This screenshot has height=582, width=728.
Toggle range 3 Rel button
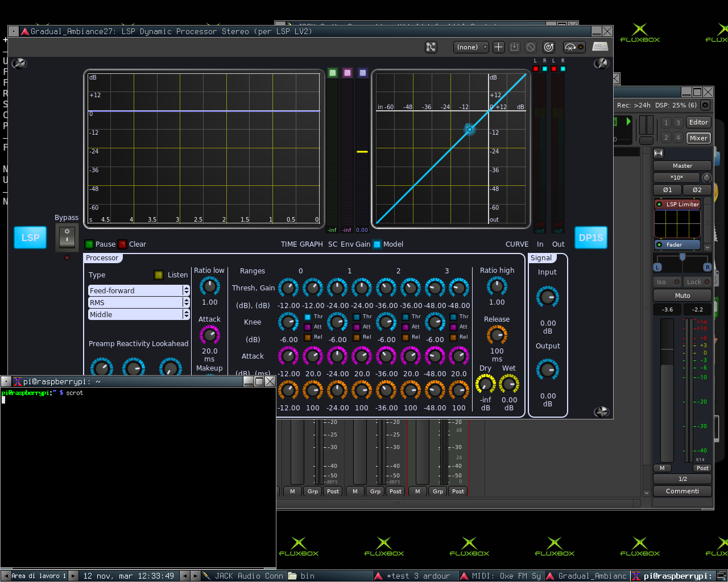coord(453,337)
